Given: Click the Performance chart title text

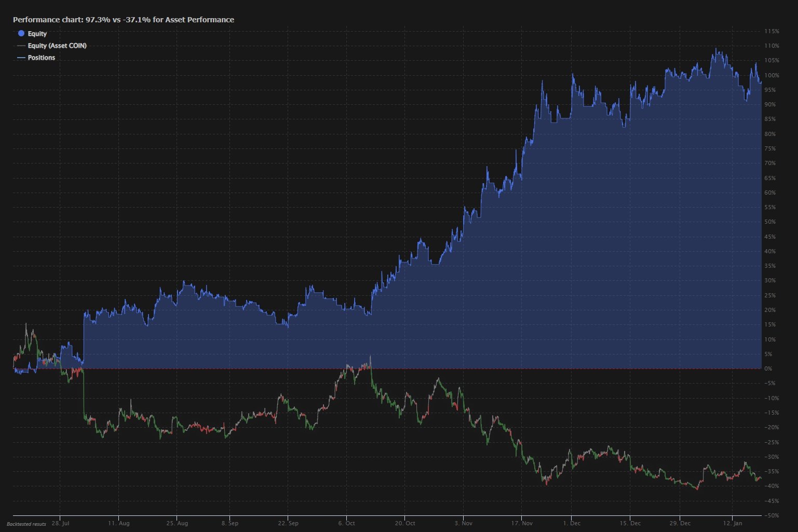Looking at the screenshot, I should coord(124,20).
